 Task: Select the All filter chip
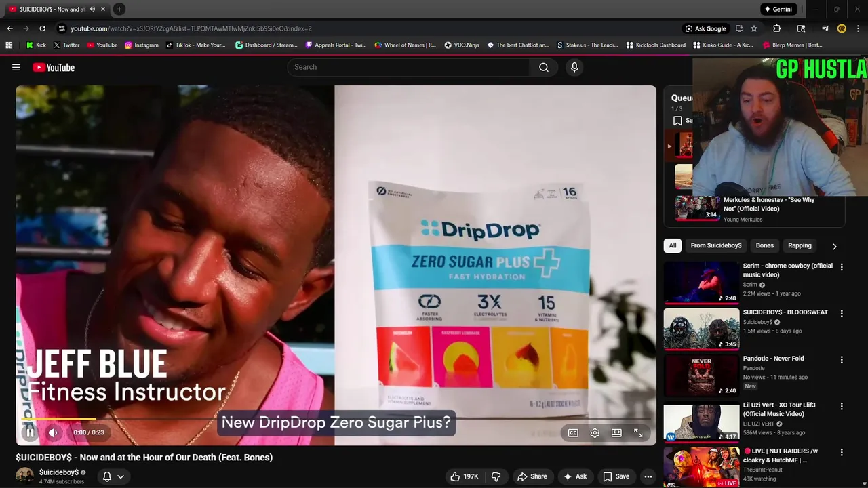click(x=672, y=245)
